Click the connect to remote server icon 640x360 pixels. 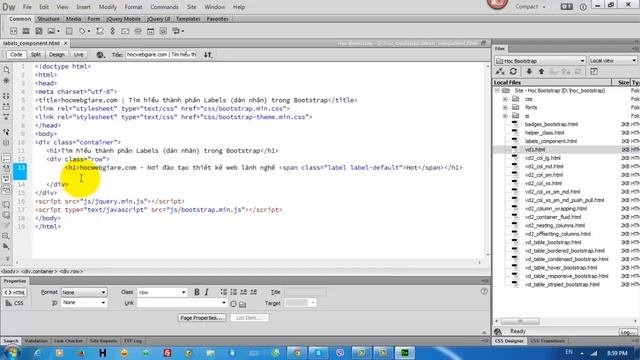point(500,71)
